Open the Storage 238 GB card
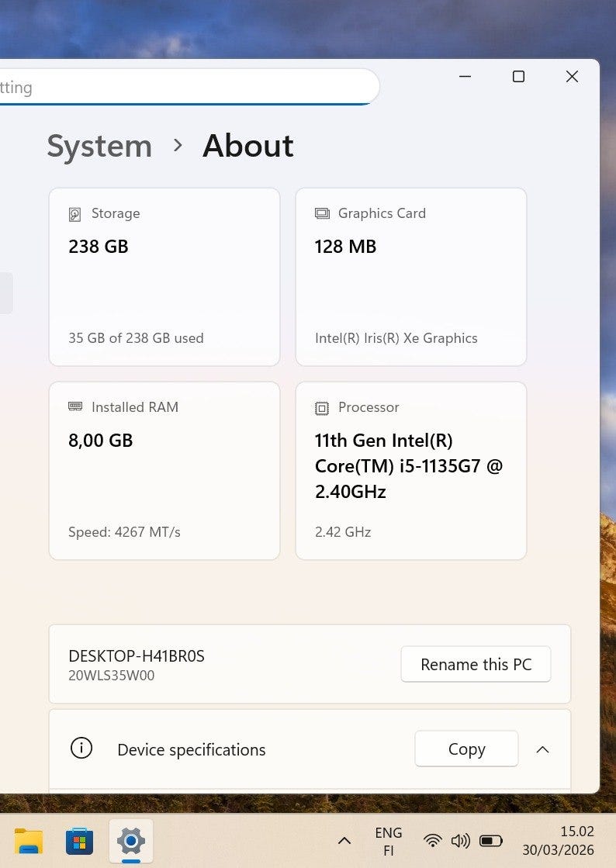Image resolution: width=616 pixels, height=868 pixels. tap(164, 276)
